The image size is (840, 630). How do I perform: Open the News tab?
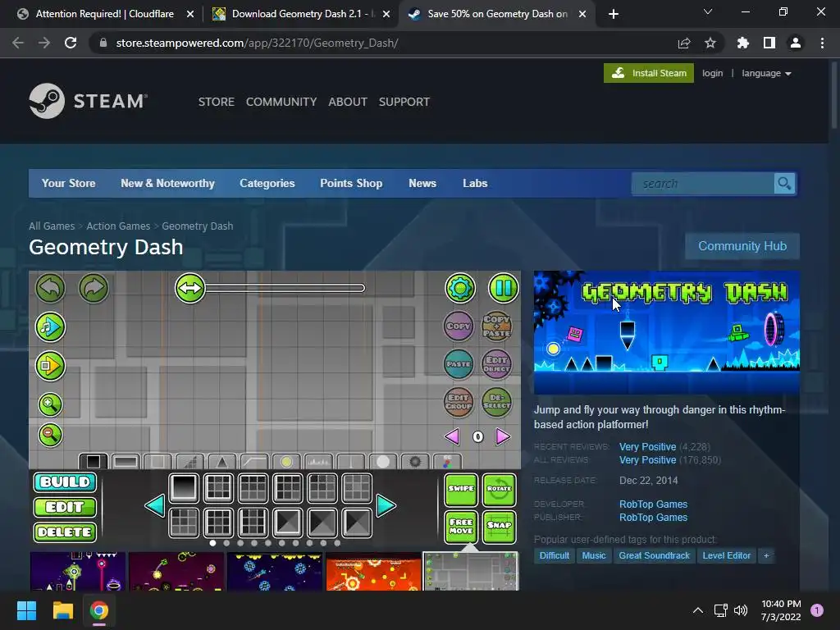[422, 183]
